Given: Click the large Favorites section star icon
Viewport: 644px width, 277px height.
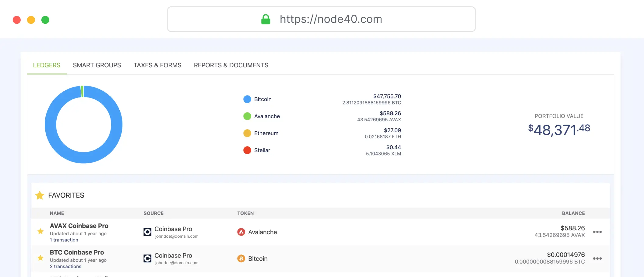Looking at the screenshot, I should tap(40, 195).
